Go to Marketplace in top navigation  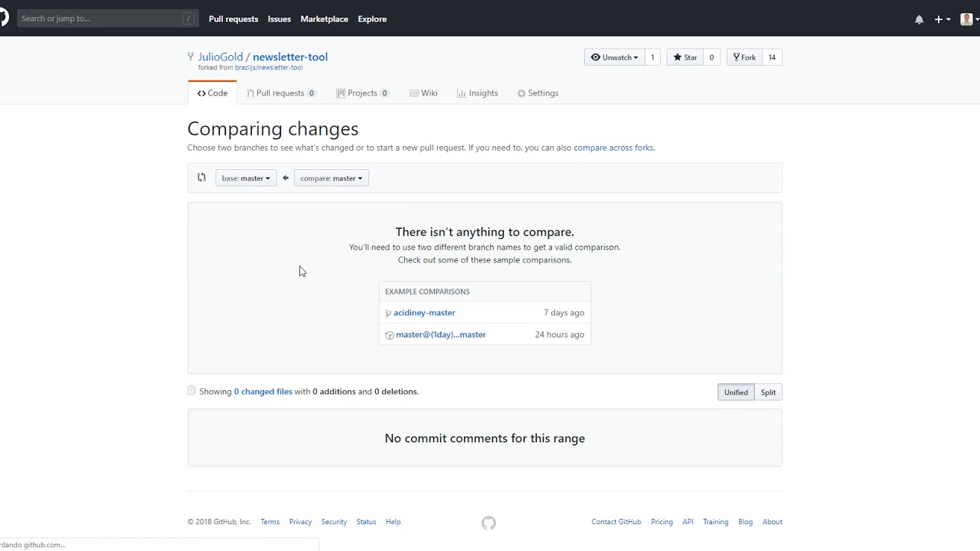(324, 19)
